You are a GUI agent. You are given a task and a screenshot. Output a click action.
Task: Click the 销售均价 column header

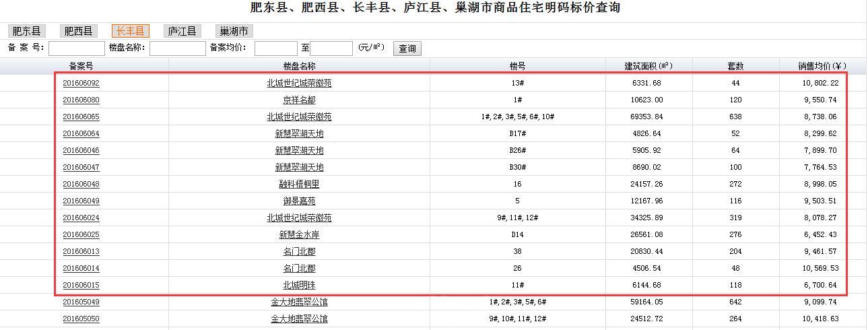pyautogui.click(x=822, y=66)
